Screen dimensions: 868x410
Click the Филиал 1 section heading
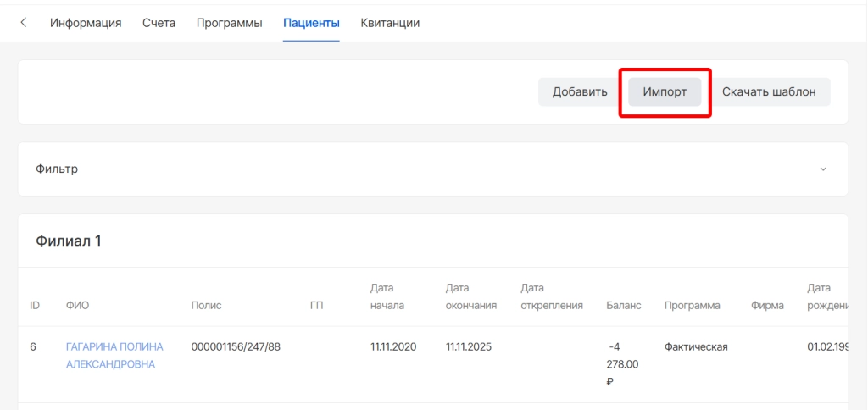69,241
